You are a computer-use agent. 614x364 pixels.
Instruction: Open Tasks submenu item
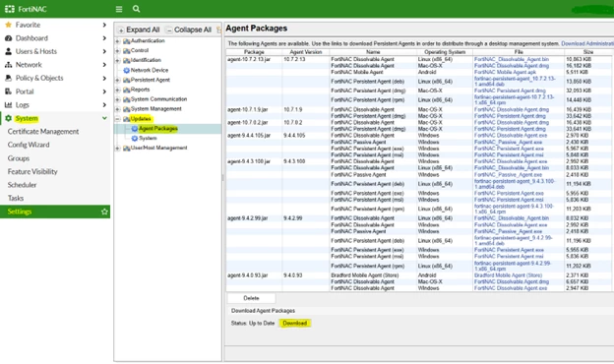tap(16, 198)
